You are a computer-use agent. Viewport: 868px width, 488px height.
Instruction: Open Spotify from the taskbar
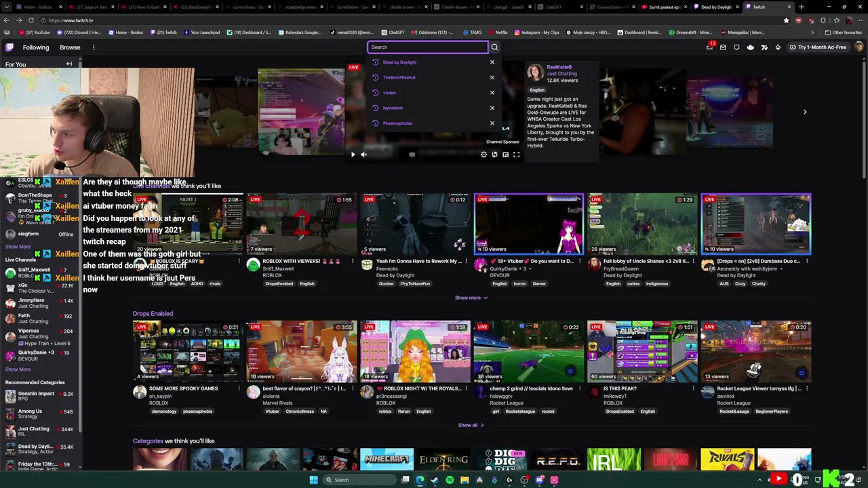450,480
